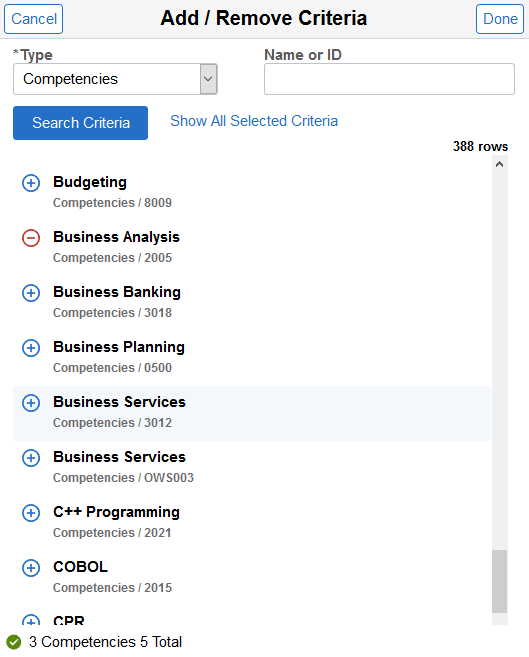Select the Business Analysis row title
The height and width of the screenshot is (657, 529).
116,237
